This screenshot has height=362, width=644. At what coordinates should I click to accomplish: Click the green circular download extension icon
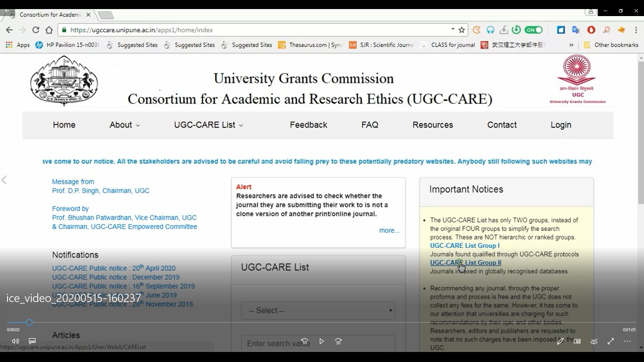516,30
